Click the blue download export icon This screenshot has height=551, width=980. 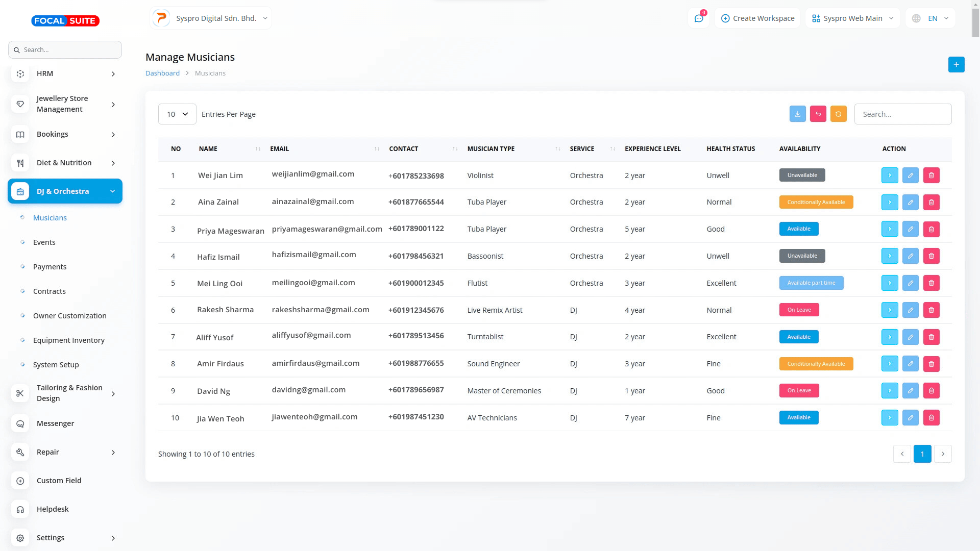tap(797, 114)
